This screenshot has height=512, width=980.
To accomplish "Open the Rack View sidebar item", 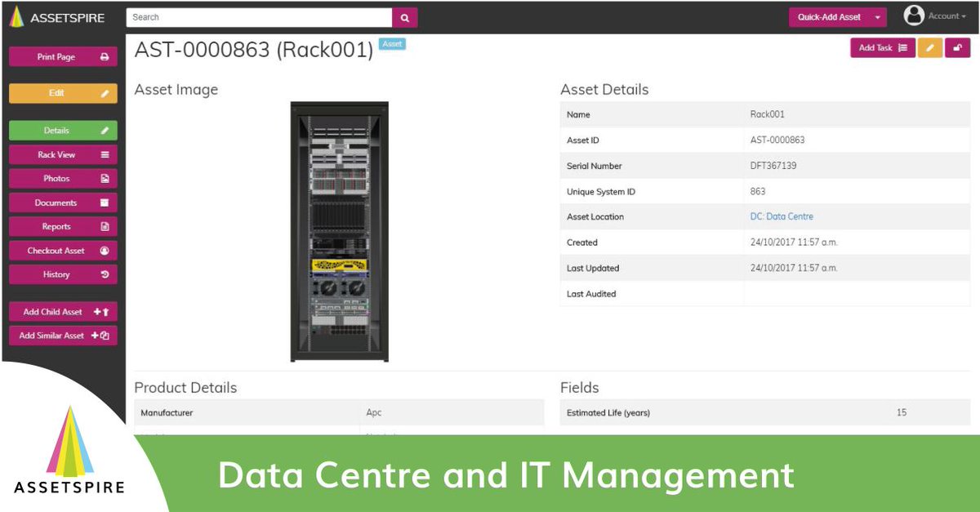I will [63, 154].
